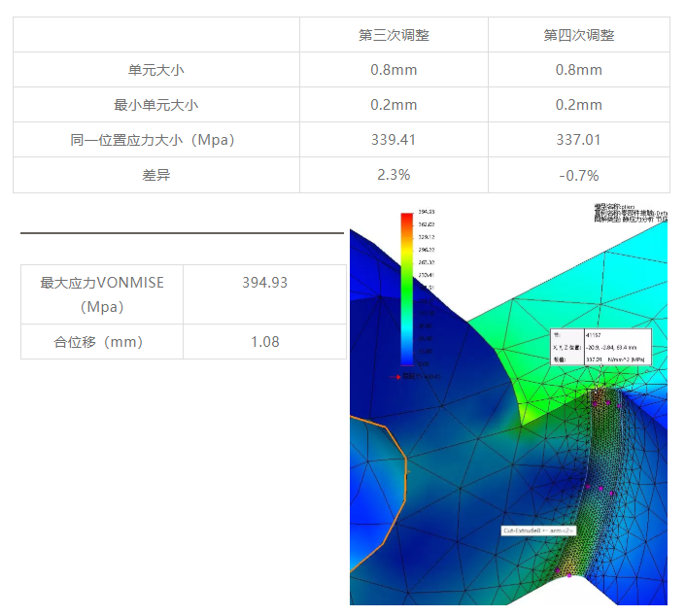Click the probe result callout box
The image size is (686, 616).
(x=600, y=347)
